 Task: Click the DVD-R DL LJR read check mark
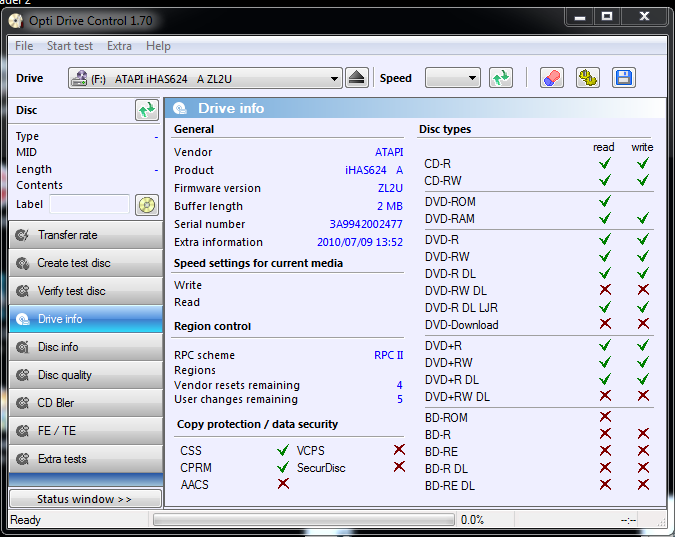605,307
